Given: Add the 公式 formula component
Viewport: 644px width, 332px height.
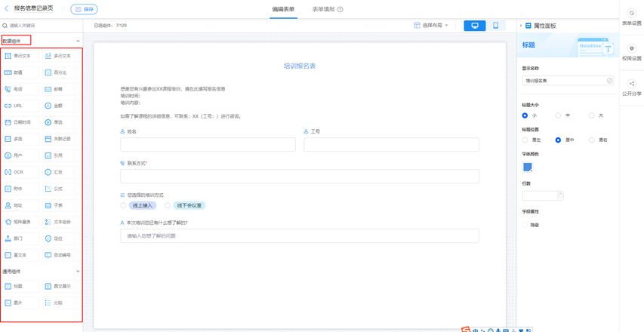Looking at the screenshot, I should coord(61,189).
